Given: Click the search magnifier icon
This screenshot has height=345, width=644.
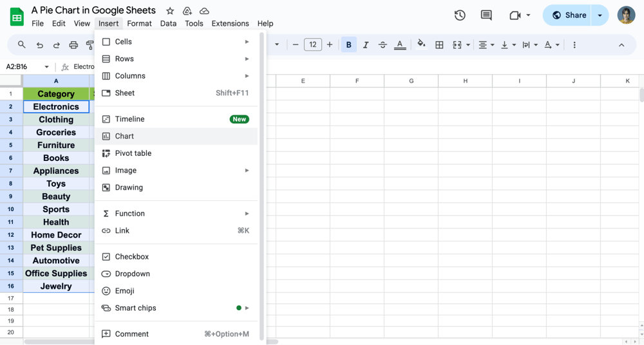Looking at the screenshot, I should 22,45.
